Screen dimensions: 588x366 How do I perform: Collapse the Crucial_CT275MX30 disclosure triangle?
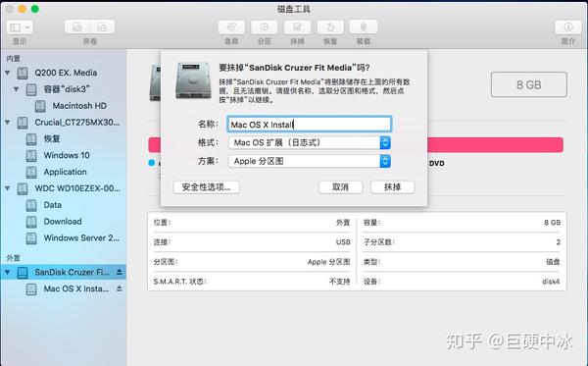point(8,122)
